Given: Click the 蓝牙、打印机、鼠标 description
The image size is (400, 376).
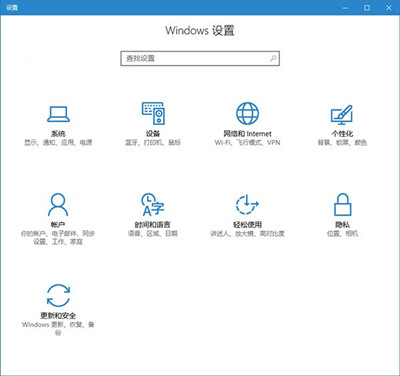Looking at the screenshot, I should 153,143.
